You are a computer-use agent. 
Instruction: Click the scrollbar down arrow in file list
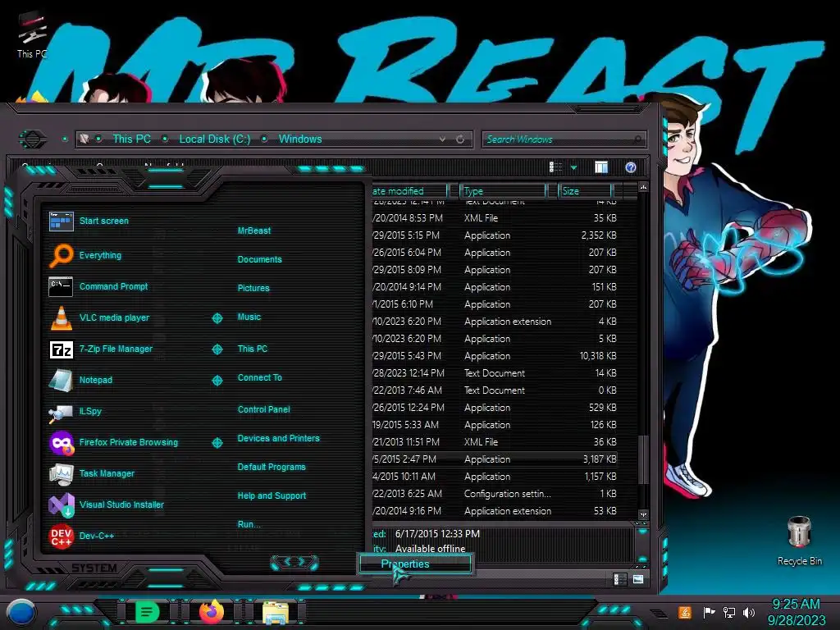coord(643,514)
